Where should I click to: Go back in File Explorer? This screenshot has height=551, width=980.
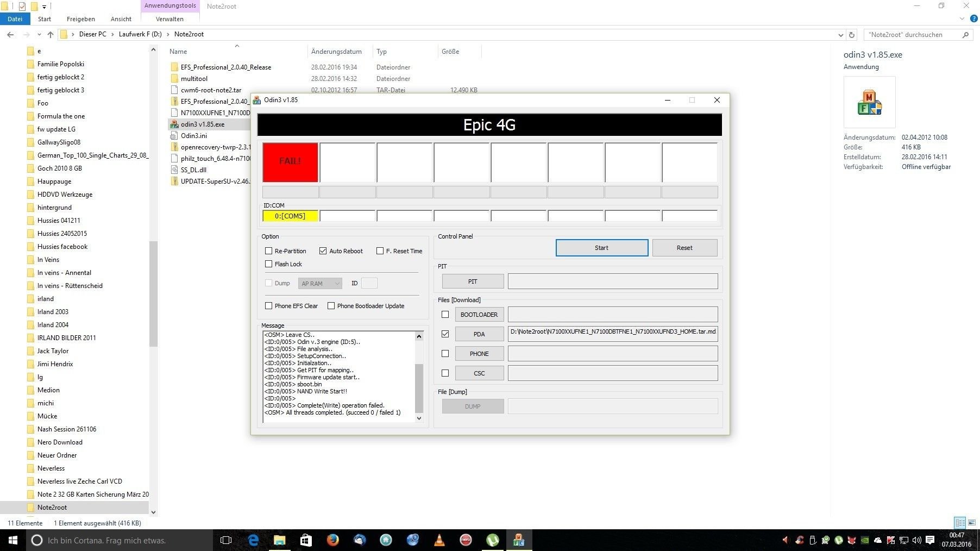[10, 34]
